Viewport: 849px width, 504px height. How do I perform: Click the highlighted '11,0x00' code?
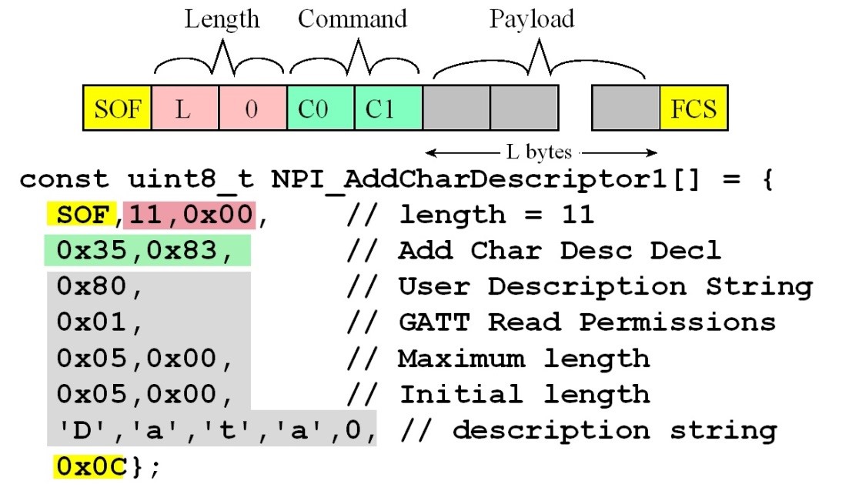coord(190,214)
